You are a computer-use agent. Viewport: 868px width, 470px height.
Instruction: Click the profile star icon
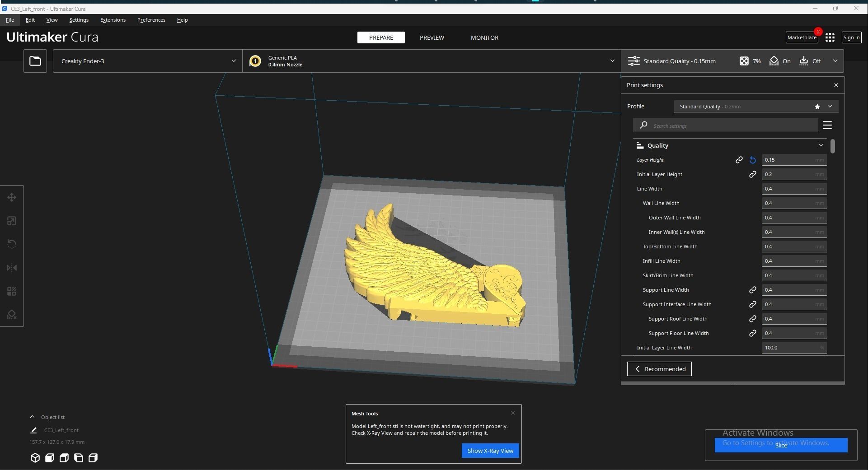point(817,107)
